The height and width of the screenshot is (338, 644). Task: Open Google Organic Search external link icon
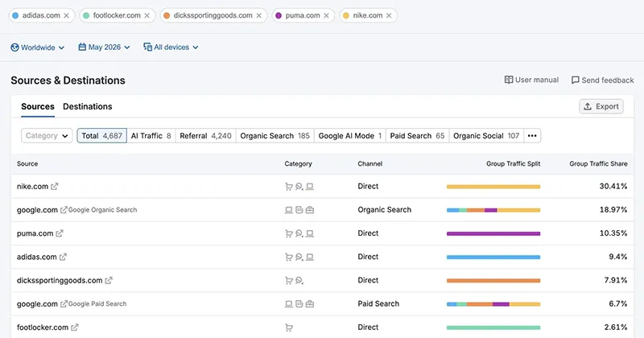tap(64, 210)
